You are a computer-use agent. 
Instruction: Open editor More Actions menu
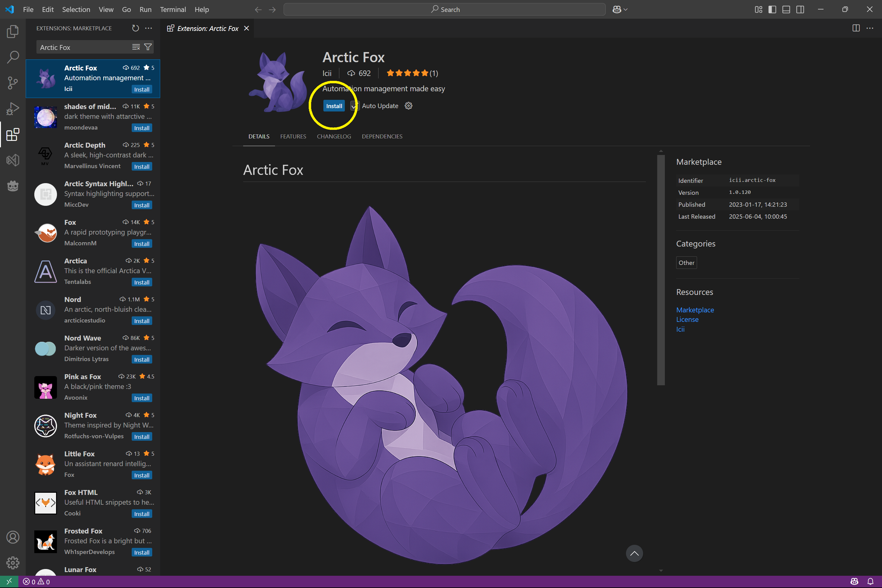870,28
